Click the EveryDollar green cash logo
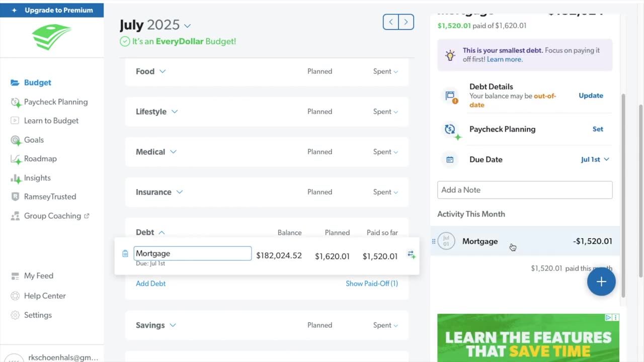This screenshot has height=362, width=644. (x=52, y=37)
